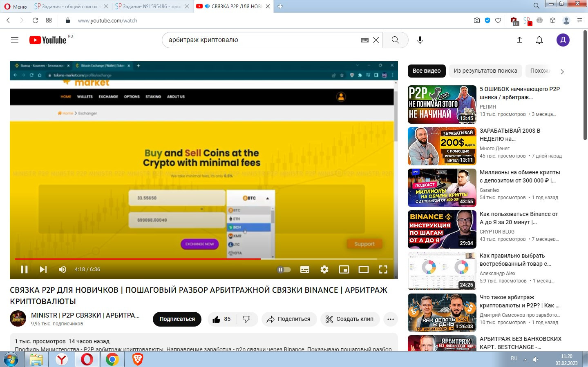Skip to the next video
Image resolution: width=588 pixels, height=367 pixels.
tap(43, 269)
